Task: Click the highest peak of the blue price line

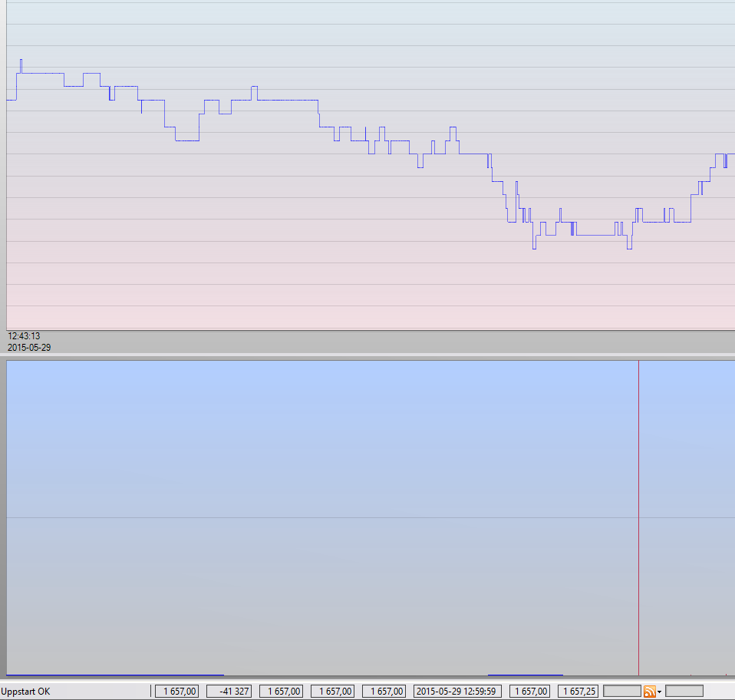Action: [x=21, y=61]
